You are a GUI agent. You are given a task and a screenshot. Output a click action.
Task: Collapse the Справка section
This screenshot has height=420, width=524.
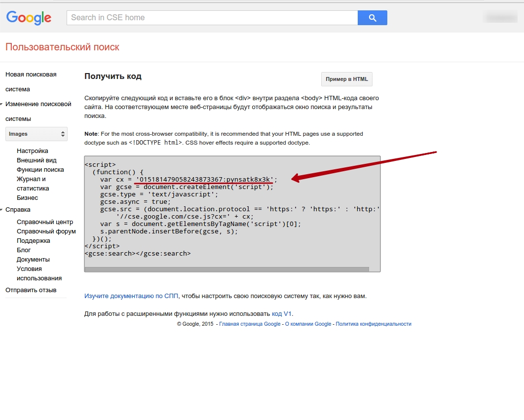18,210
